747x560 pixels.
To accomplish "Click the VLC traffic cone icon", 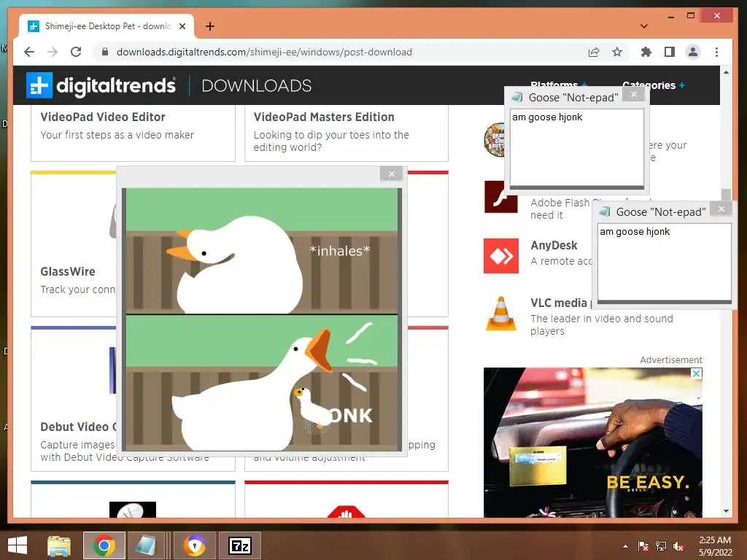I will click(x=500, y=314).
